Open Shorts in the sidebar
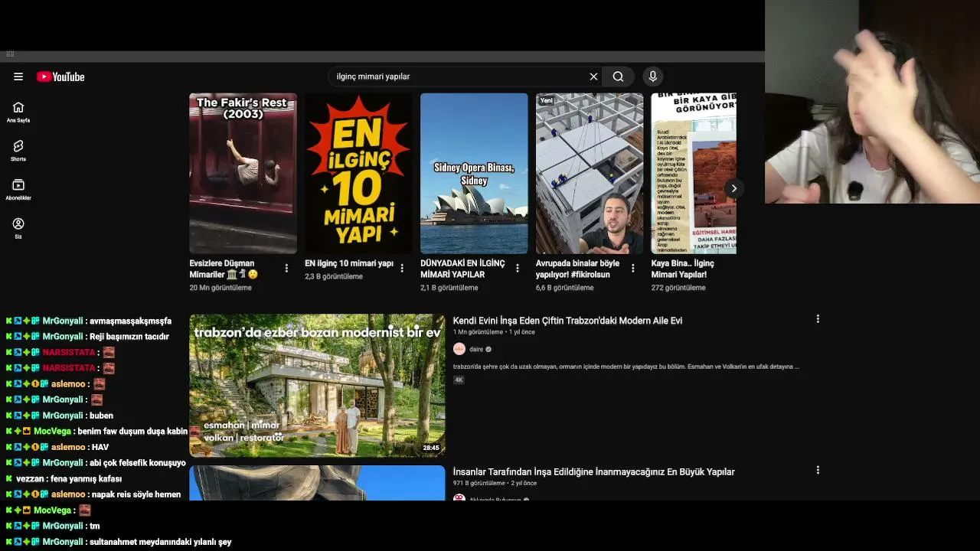Viewport: 980px width, 551px height. pyautogui.click(x=18, y=150)
